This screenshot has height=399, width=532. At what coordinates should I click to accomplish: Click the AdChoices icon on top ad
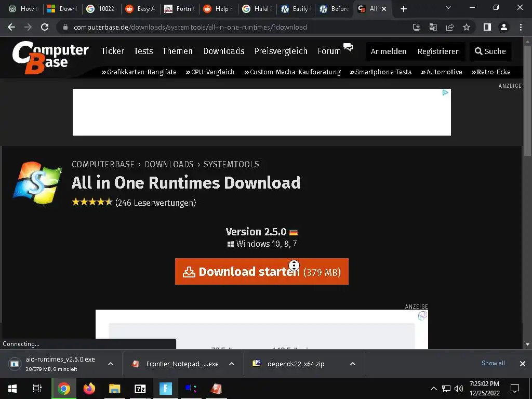tap(445, 92)
